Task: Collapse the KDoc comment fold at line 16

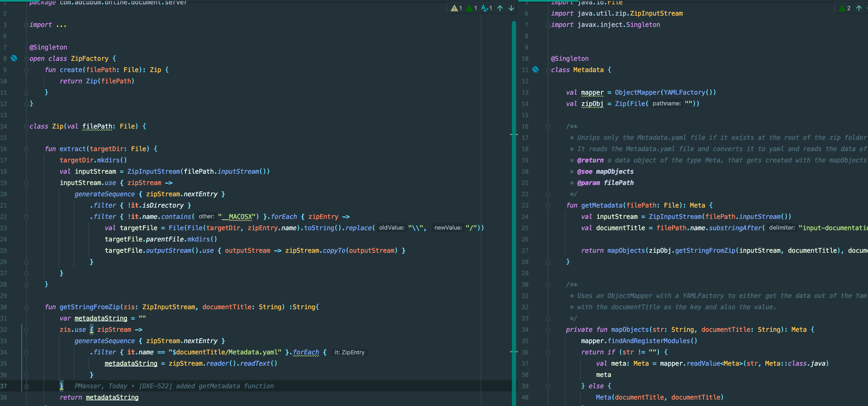Action: (548, 127)
